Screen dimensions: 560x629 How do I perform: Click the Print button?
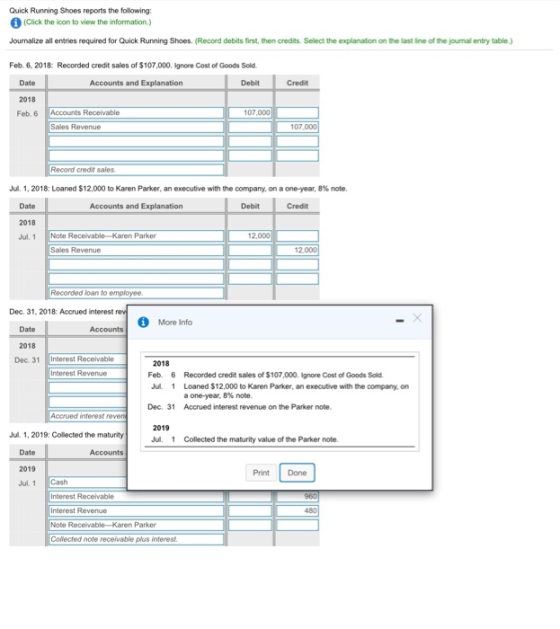(261, 473)
